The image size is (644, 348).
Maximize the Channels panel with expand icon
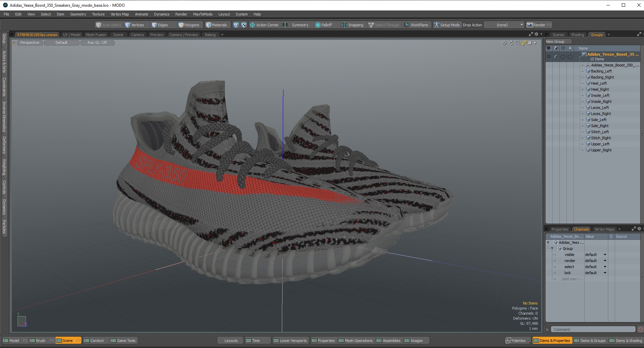pos(634,229)
